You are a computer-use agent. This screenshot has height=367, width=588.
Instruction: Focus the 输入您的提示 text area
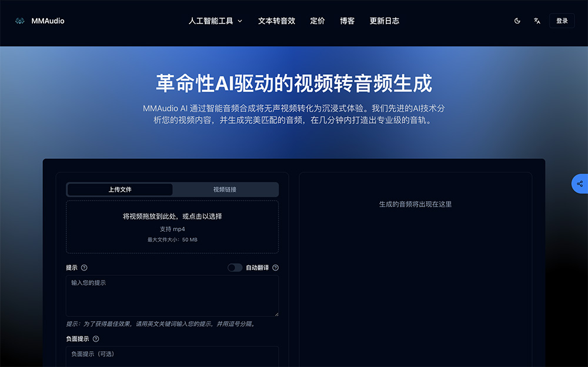(172, 296)
